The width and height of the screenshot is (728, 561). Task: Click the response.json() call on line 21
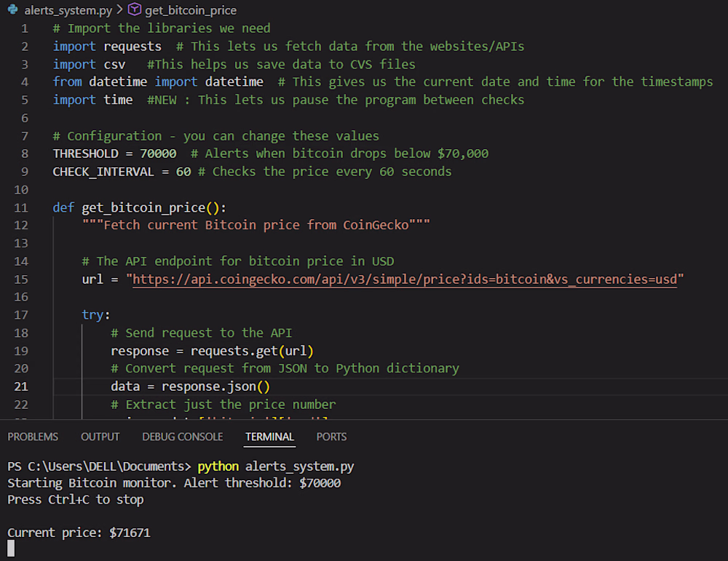[x=215, y=386]
